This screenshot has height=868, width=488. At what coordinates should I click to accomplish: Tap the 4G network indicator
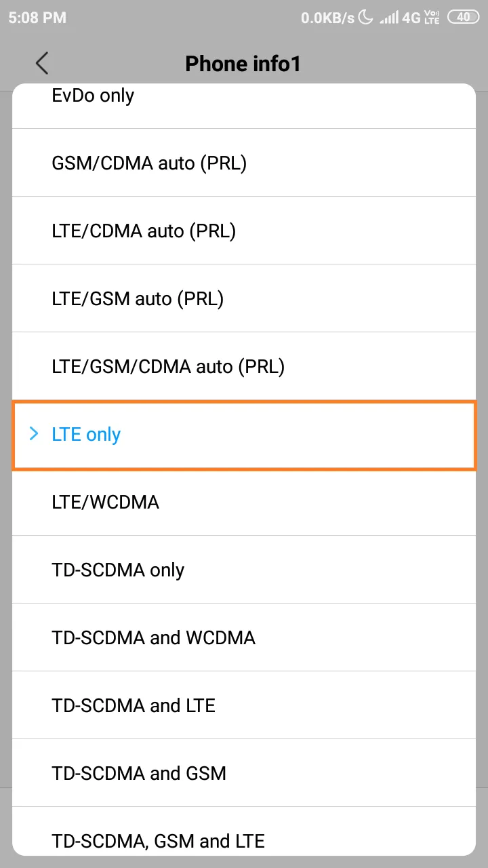pos(411,18)
